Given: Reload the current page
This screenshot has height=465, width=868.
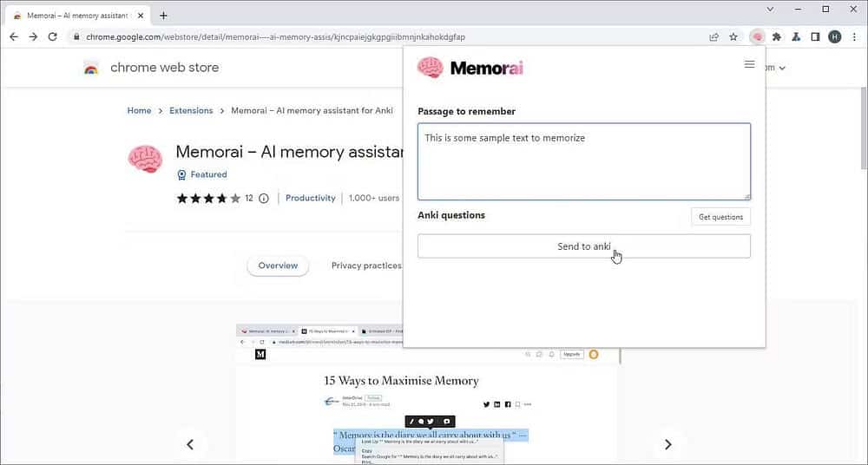Looking at the screenshot, I should (53, 37).
